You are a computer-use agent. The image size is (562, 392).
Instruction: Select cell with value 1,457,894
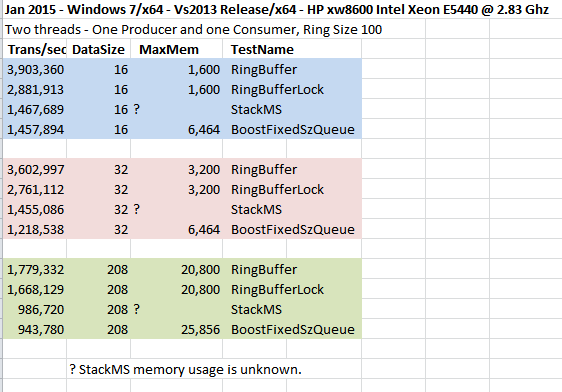[35, 129]
